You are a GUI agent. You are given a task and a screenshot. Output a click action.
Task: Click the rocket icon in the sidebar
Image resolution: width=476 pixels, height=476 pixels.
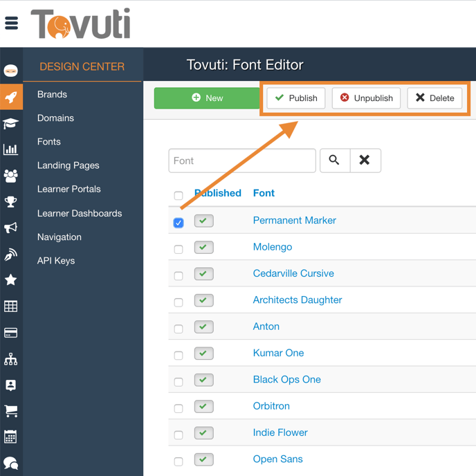tap(11, 98)
